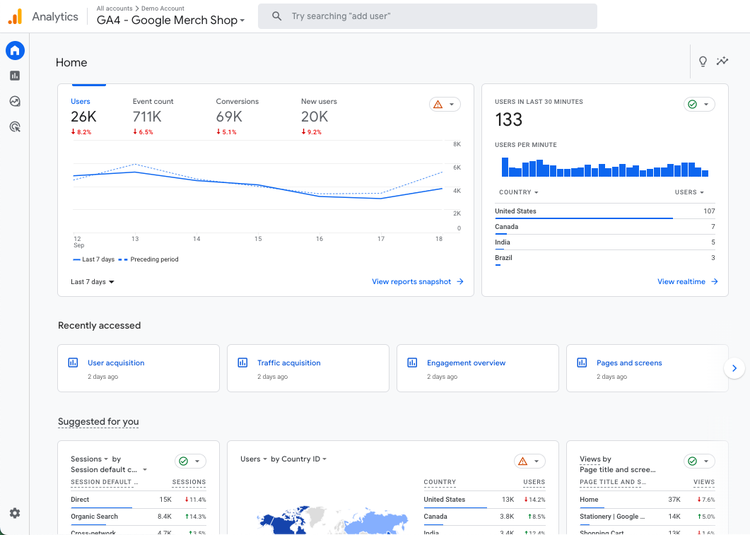
Task: Select the Conversions metric tab
Action: [x=237, y=116]
